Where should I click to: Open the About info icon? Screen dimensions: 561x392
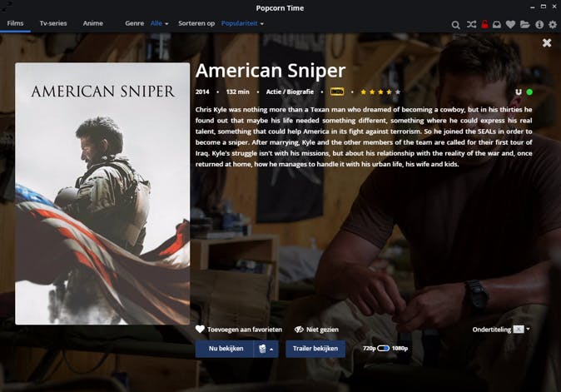point(539,24)
